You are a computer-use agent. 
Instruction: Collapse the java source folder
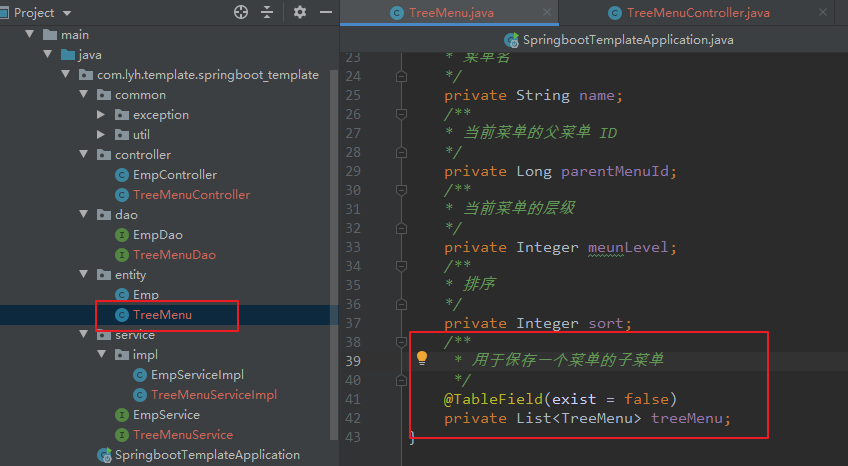[48, 55]
